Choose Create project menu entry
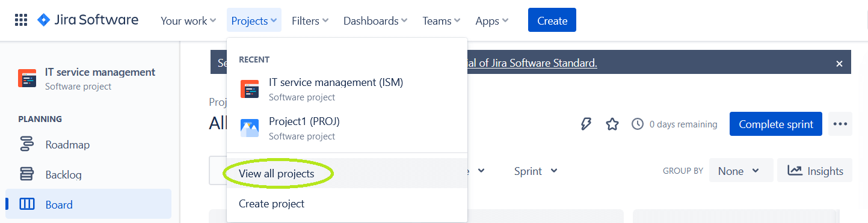The height and width of the screenshot is (223, 868). point(347,204)
